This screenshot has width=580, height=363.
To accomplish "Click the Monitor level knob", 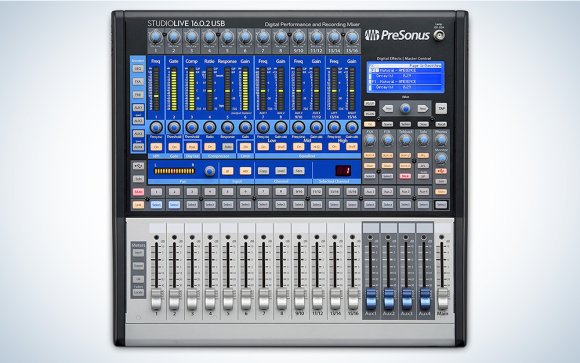I will tap(441, 158).
